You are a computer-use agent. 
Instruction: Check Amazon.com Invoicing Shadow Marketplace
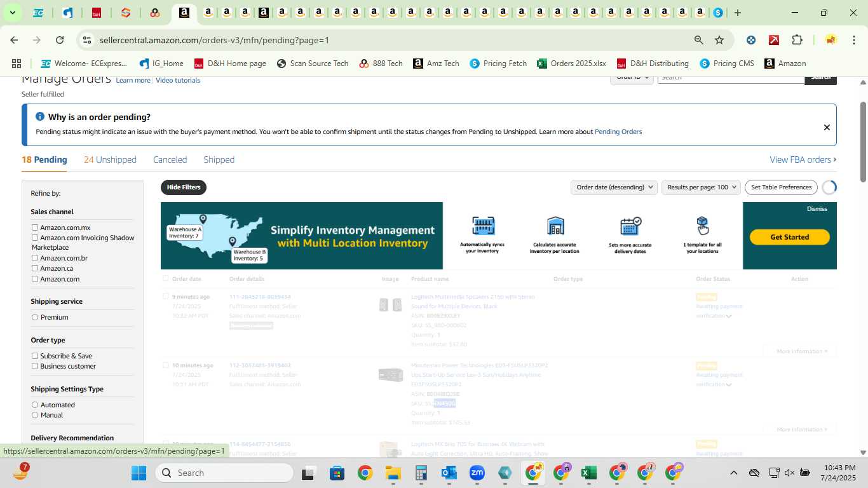35,238
